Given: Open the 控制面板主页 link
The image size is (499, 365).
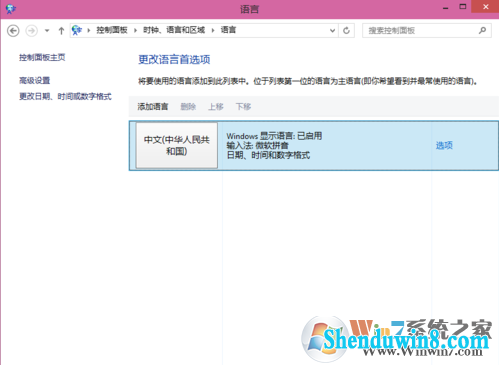Looking at the screenshot, I should [42, 57].
